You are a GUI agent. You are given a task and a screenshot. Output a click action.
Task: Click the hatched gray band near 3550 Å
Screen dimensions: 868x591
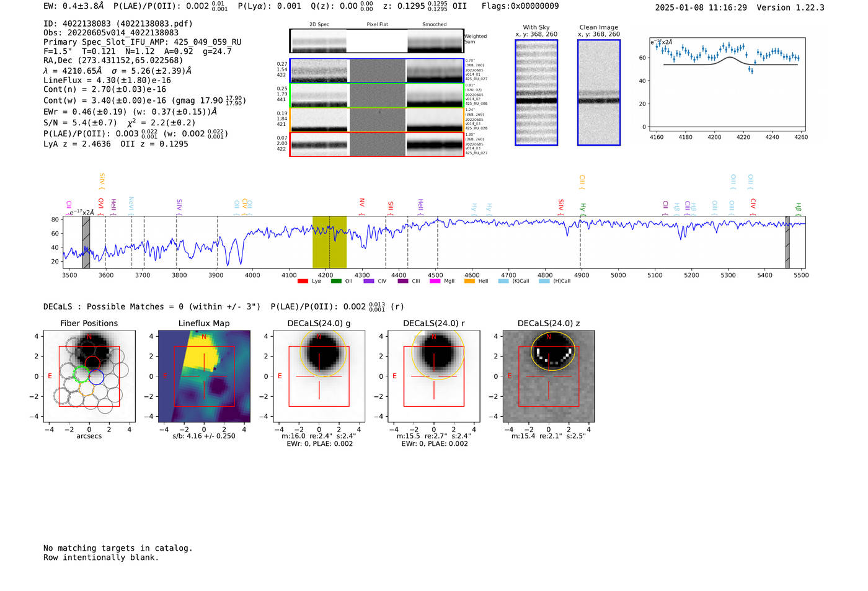tap(86, 242)
